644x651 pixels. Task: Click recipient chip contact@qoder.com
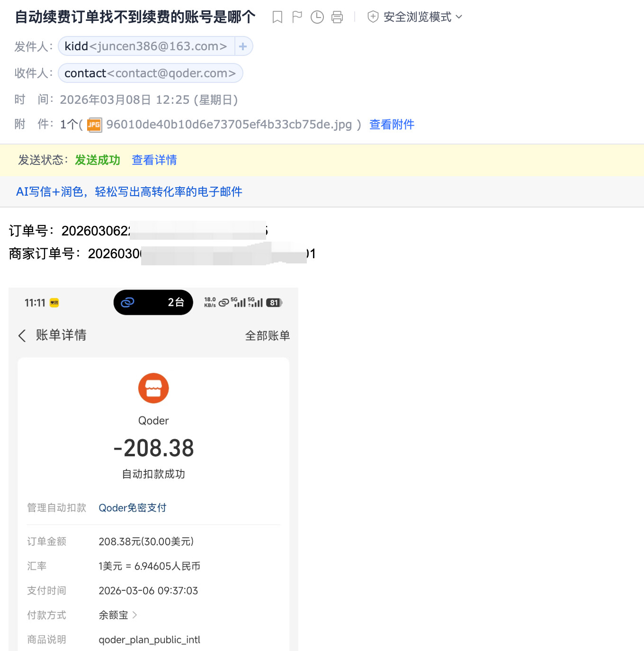[150, 73]
